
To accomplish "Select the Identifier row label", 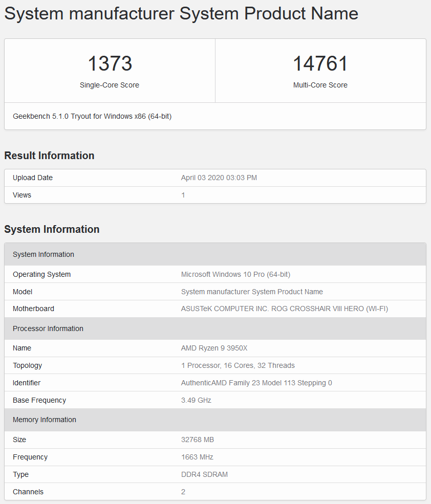I will [x=27, y=383].
